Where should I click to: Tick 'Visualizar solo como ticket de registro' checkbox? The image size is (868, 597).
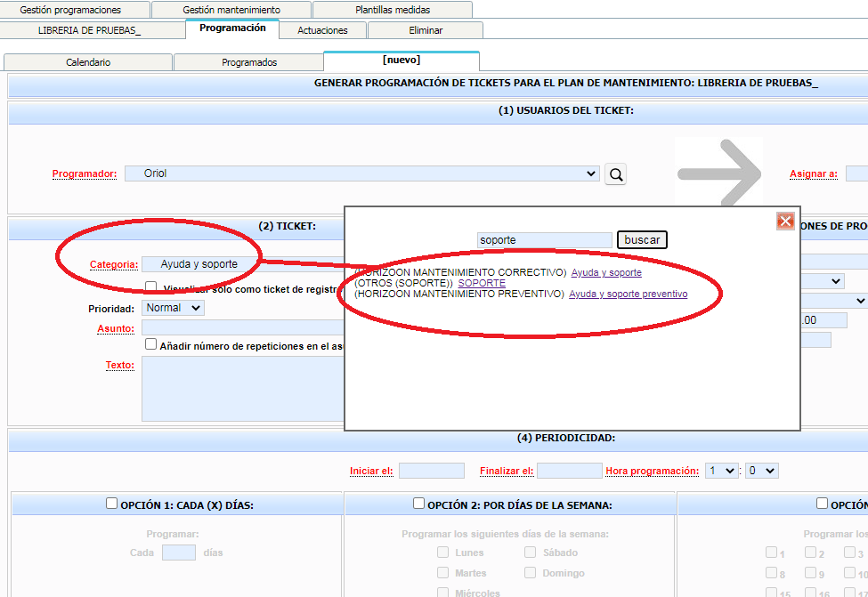coord(150,286)
